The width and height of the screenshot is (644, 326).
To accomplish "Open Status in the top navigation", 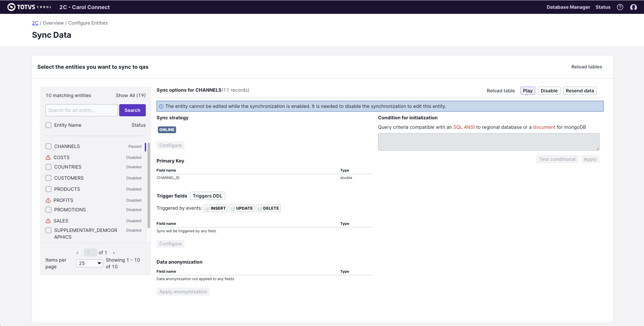I will coord(603,7).
